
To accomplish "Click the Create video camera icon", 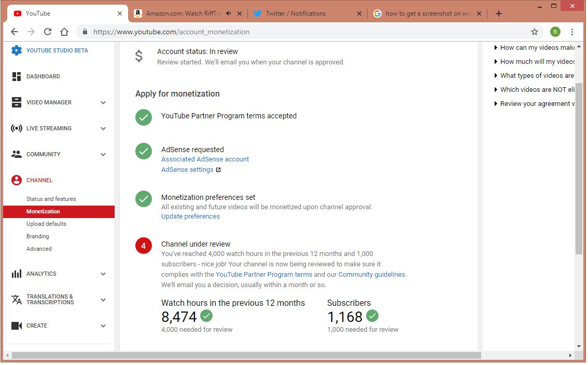I will click(x=17, y=327).
